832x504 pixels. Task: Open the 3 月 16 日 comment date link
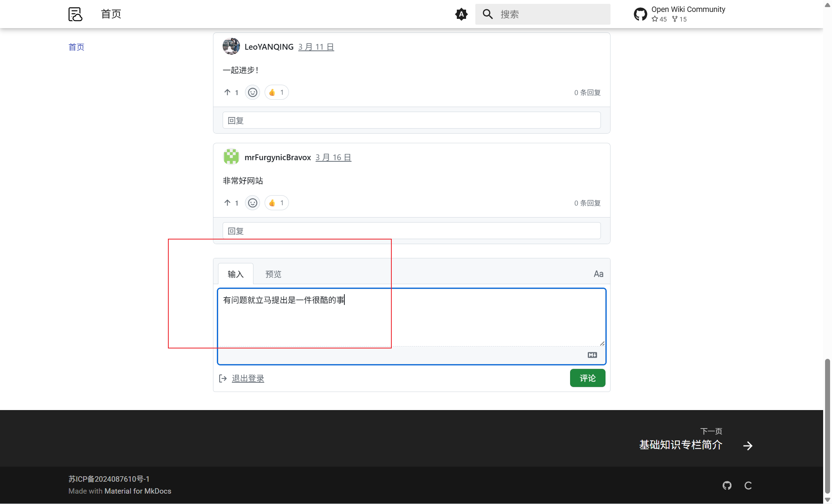333,157
